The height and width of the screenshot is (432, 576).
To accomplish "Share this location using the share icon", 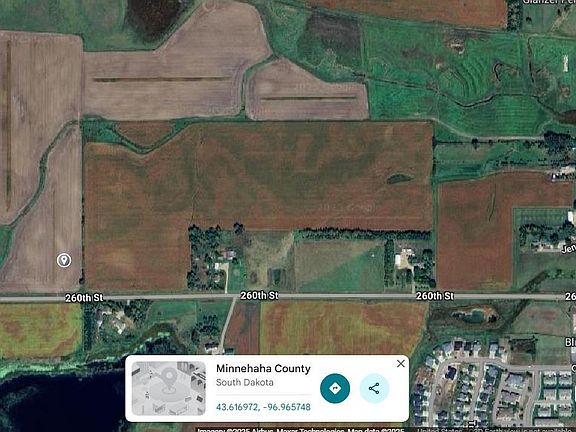I will (374, 388).
